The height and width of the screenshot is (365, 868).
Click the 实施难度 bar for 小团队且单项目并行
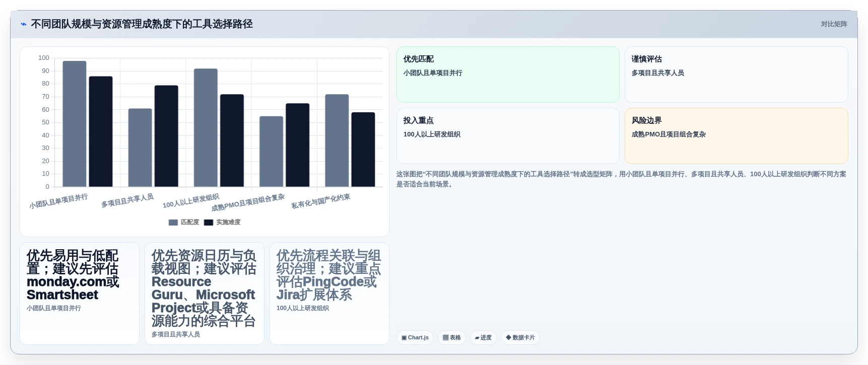[x=101, y=131]
